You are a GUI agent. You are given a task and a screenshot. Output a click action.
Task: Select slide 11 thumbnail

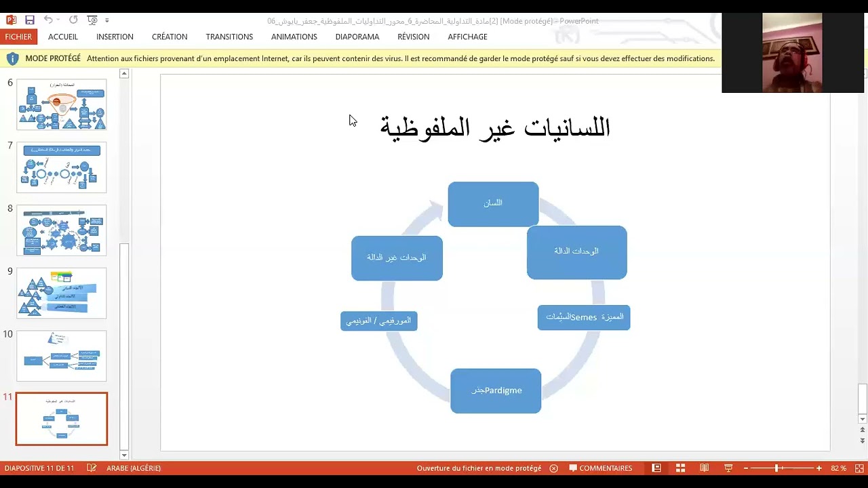click(62, 419)
